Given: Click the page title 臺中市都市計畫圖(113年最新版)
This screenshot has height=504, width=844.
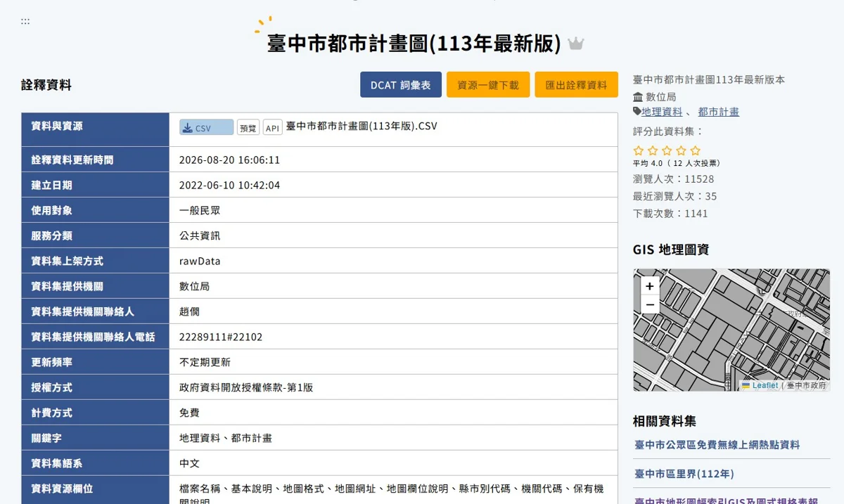Looking at the screenshot, I should (x=414, y=44).
